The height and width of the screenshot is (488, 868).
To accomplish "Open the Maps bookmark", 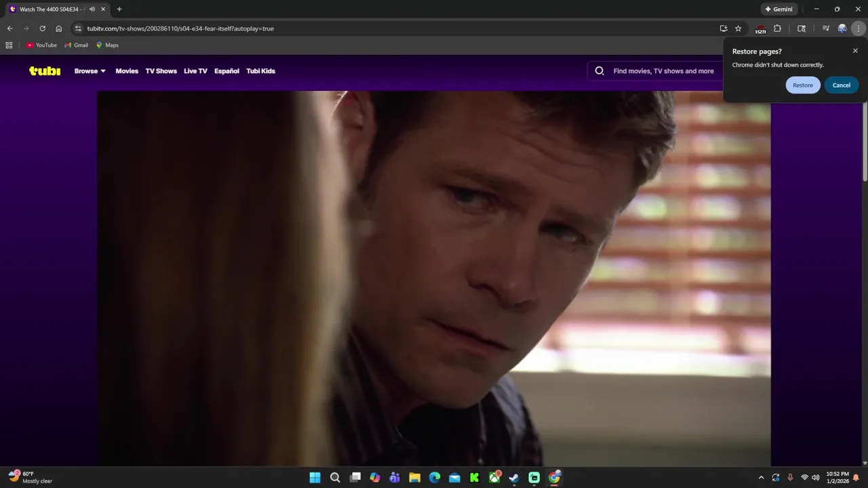I will pyautogui.click(x=107, y=45).
